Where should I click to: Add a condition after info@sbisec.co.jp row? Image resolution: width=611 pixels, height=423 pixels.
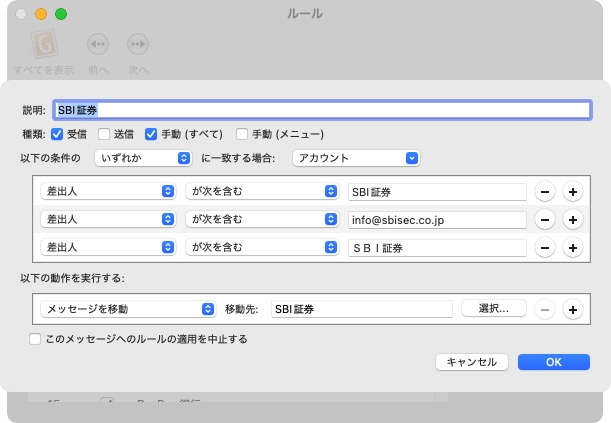pyautogui.click(x=572, y=219)
